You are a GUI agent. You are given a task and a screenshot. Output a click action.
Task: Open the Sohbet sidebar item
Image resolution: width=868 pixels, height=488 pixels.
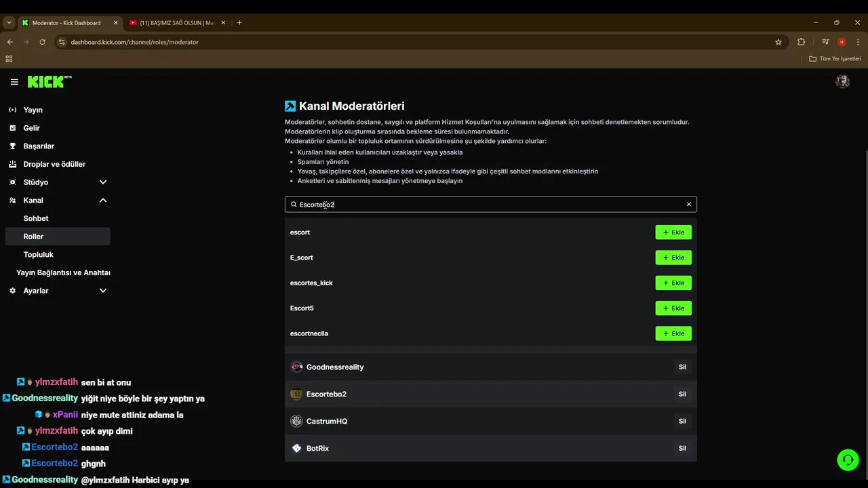[36, 218]
